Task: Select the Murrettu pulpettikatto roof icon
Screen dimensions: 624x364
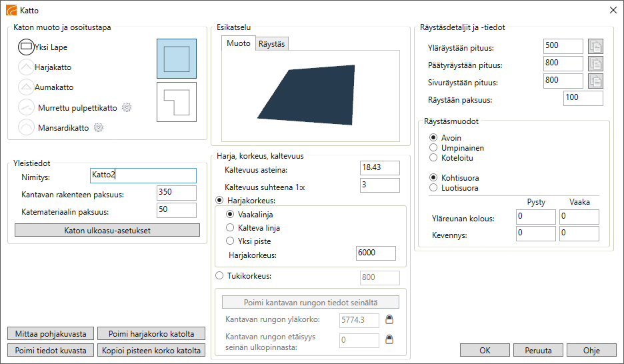Action: (26, 107)
